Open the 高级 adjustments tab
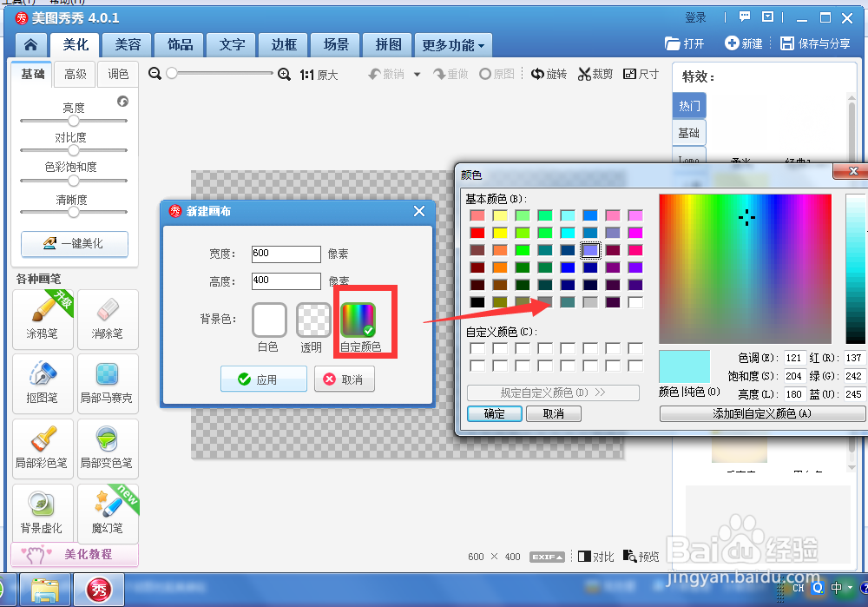The width and height of the screenshot is (868, 607). [76, 74]
